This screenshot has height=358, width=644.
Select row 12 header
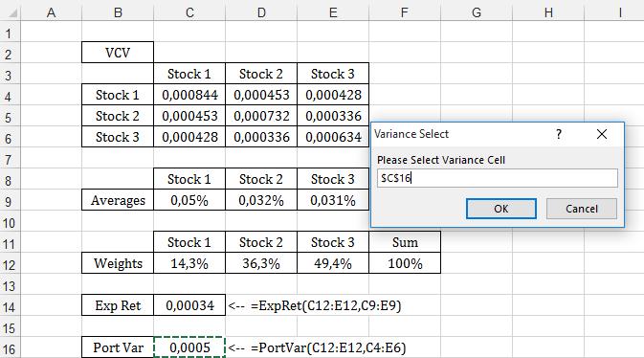(x=10, y=264)
